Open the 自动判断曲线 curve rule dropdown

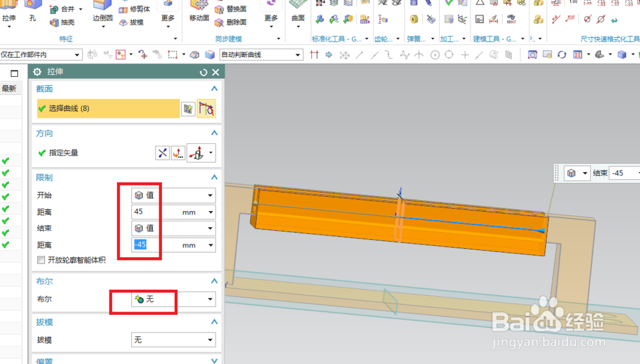[x=261, y=54]
